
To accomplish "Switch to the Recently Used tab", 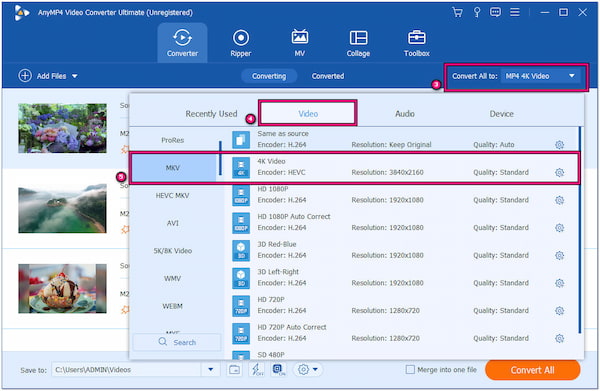I will (x=211, y=114).
